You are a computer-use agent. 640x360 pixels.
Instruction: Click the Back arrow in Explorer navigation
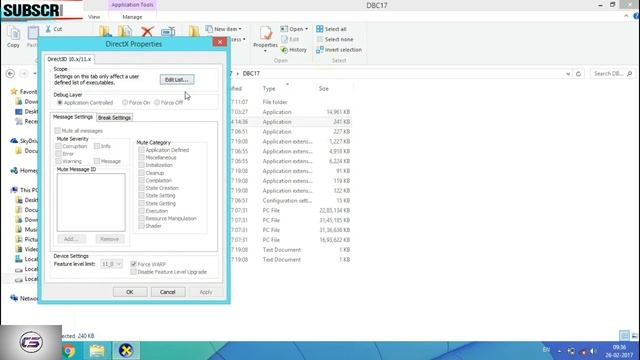coord(11,73)
